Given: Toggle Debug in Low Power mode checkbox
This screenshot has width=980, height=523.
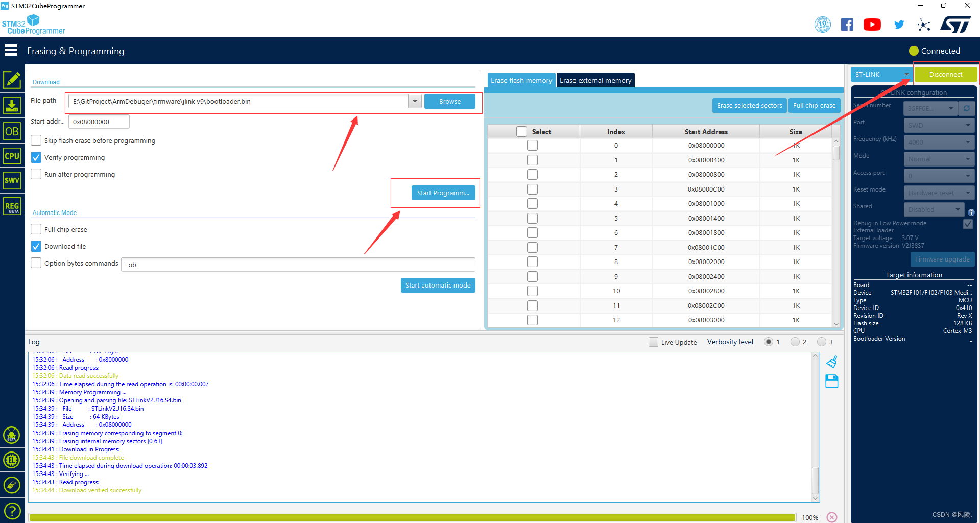Looking at the screenshot, I should click(x=968, y=224).
